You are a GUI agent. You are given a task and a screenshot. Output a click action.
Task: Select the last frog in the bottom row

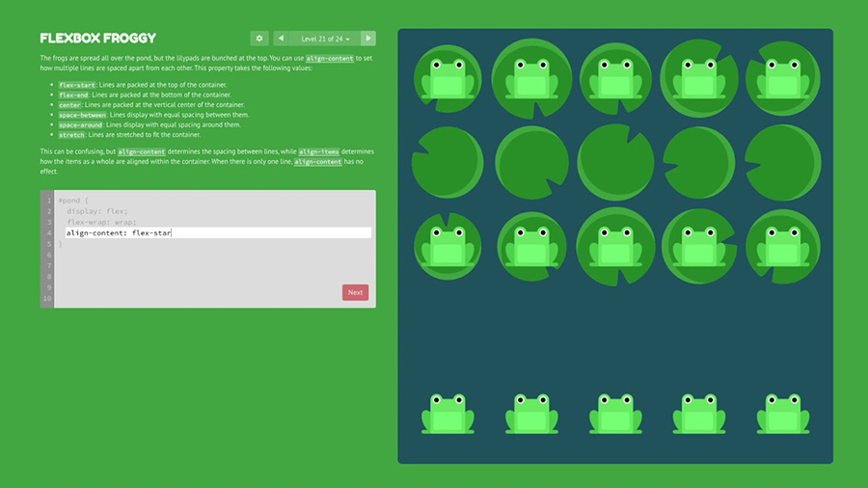(x=782, y=413)
